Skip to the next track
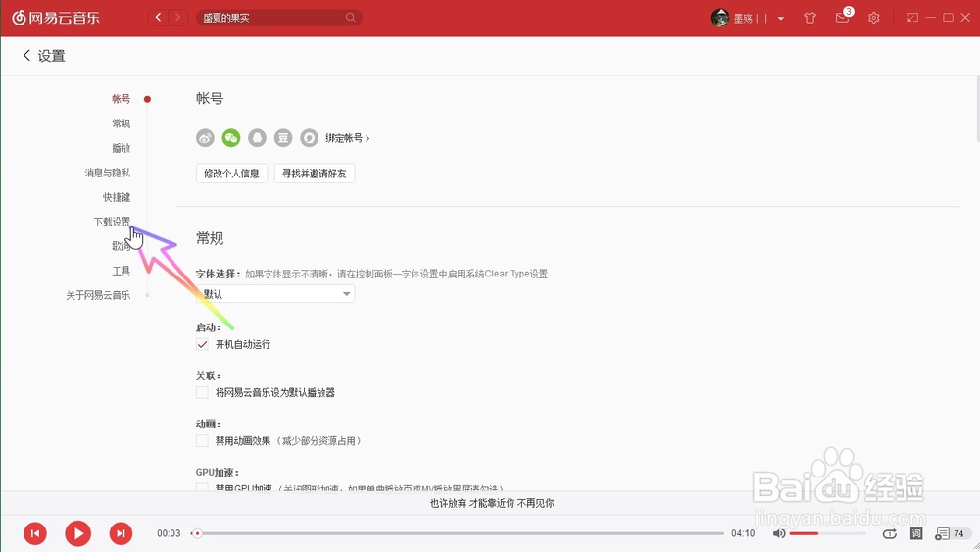 pos(121,533)
